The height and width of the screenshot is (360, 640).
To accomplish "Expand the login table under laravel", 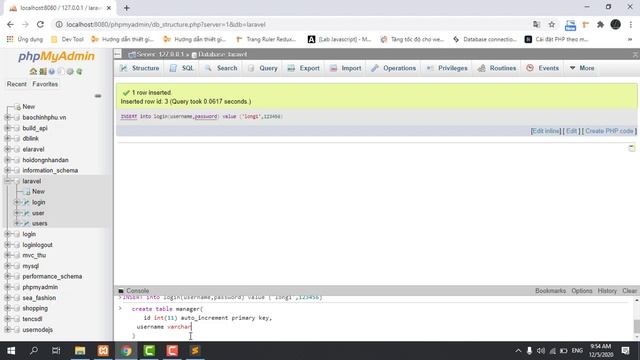I will [17, 202].
